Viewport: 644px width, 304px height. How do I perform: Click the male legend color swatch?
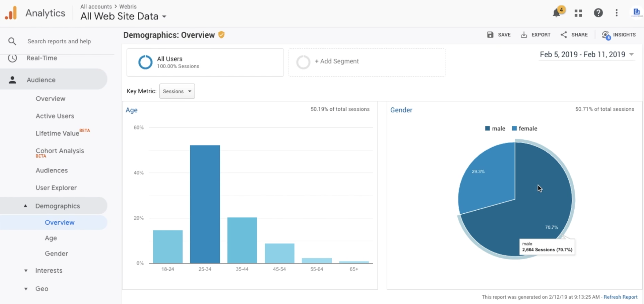point(487,128)
